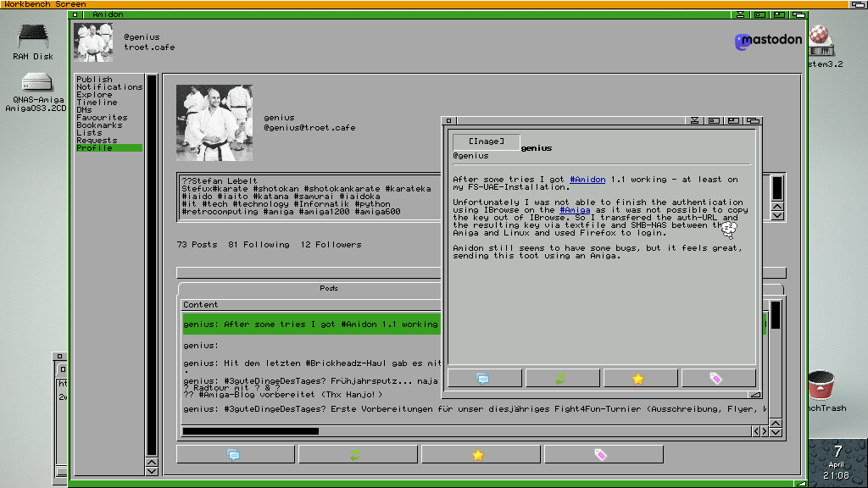Select the highlighted Profile sidebar entry

point(109,147)
